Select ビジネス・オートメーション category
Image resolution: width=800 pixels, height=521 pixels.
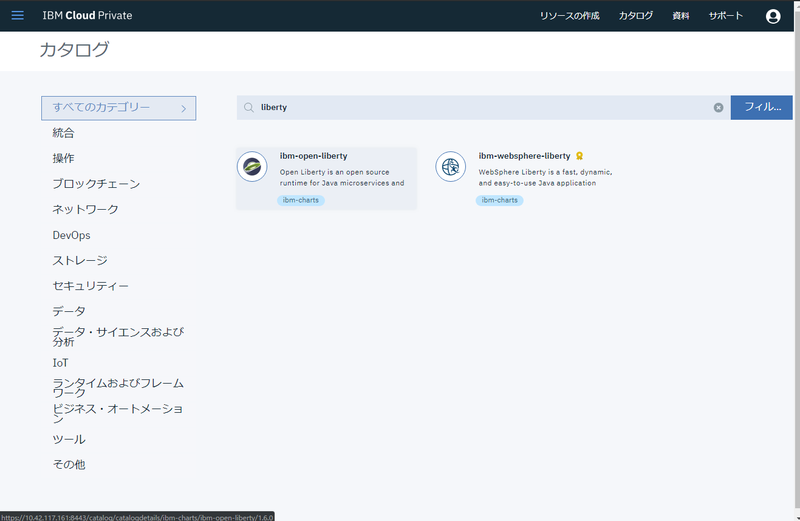tap(118, 413)
